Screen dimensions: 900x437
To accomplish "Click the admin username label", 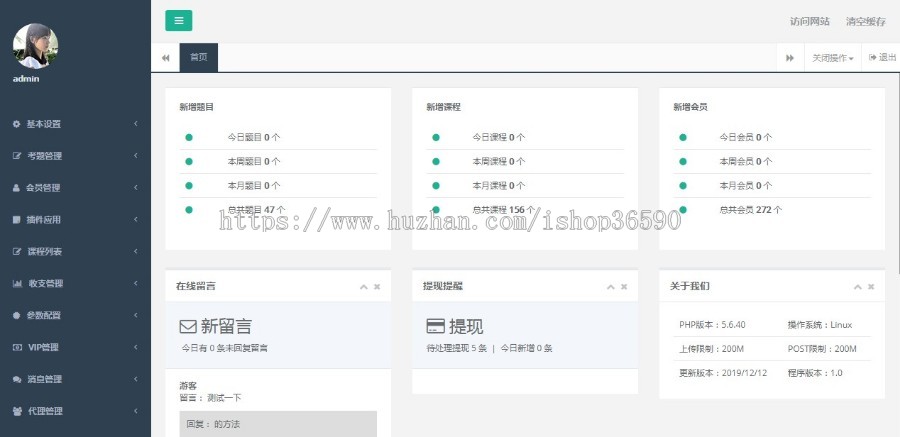I will pos(26,79).
